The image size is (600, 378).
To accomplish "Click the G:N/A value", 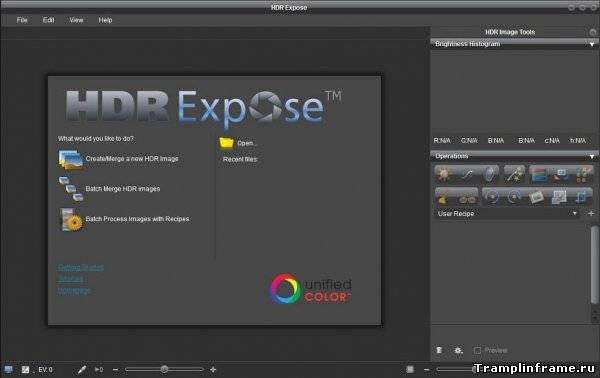I will [x=469, y=141].
